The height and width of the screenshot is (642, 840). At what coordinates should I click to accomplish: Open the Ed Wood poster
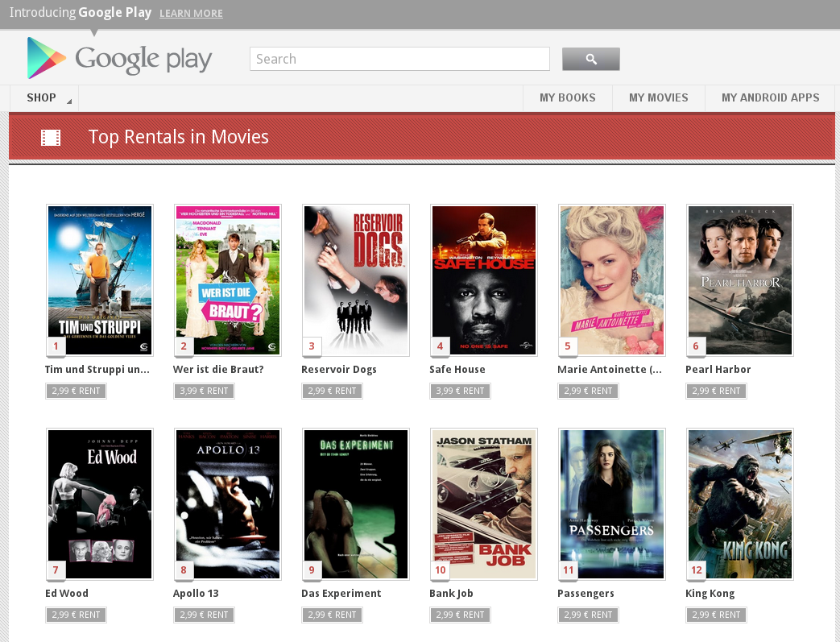click(100, 503)
